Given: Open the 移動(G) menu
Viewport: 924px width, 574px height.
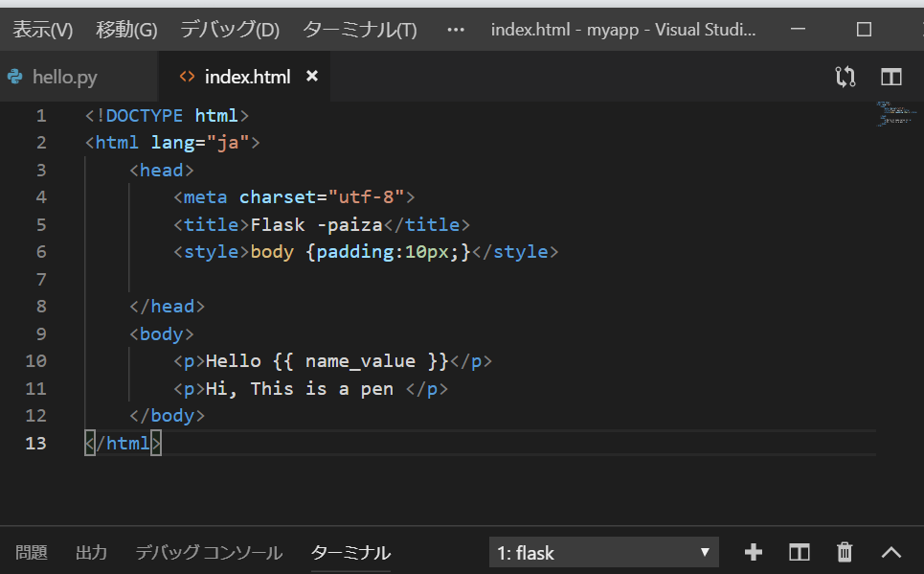Looking at the screenshot, I should pyautogui.click(x=126, y=30).
